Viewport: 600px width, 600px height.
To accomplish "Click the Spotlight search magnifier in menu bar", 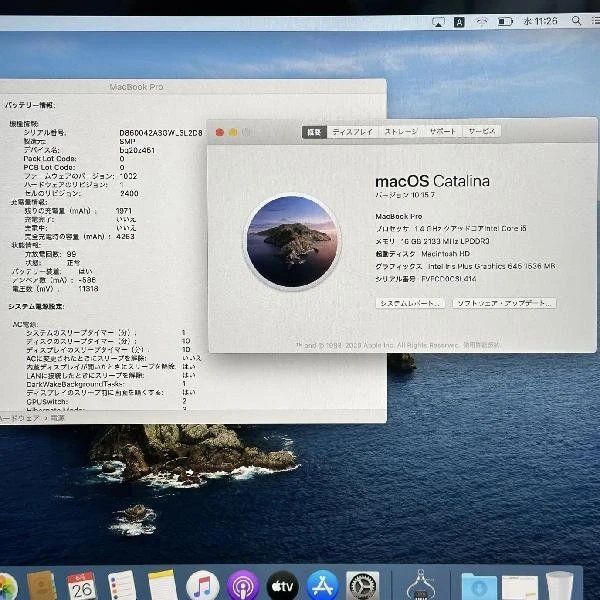I will click(576, 20).
